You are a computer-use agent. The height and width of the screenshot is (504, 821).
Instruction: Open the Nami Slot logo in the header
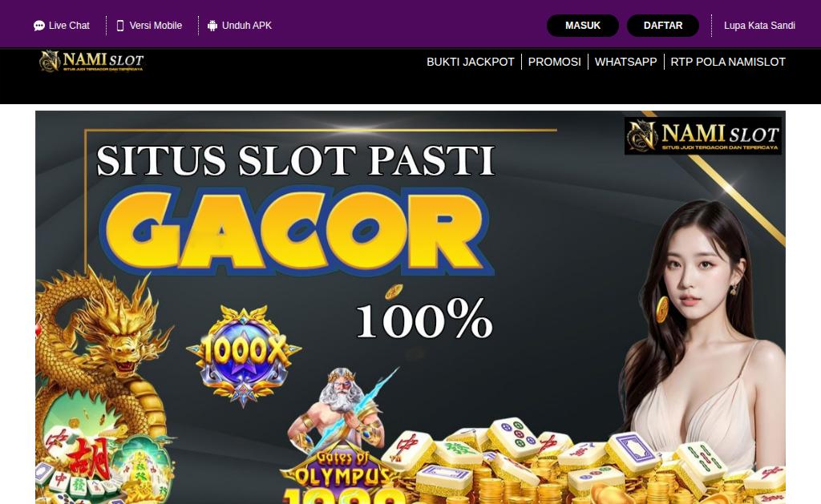[x=91, y=61]
